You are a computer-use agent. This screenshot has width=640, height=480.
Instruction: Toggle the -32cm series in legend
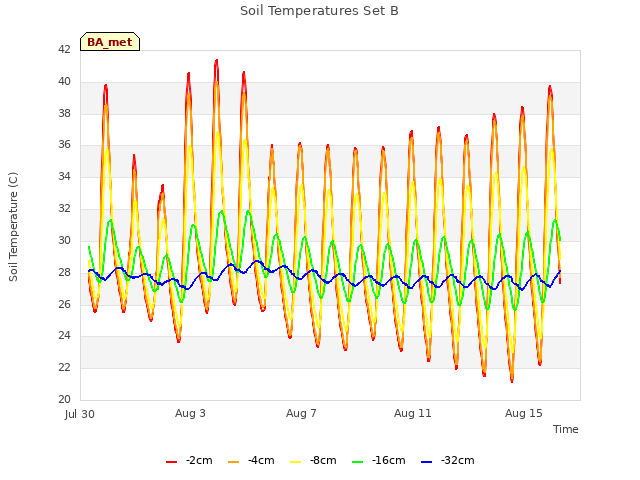(447, 461)
